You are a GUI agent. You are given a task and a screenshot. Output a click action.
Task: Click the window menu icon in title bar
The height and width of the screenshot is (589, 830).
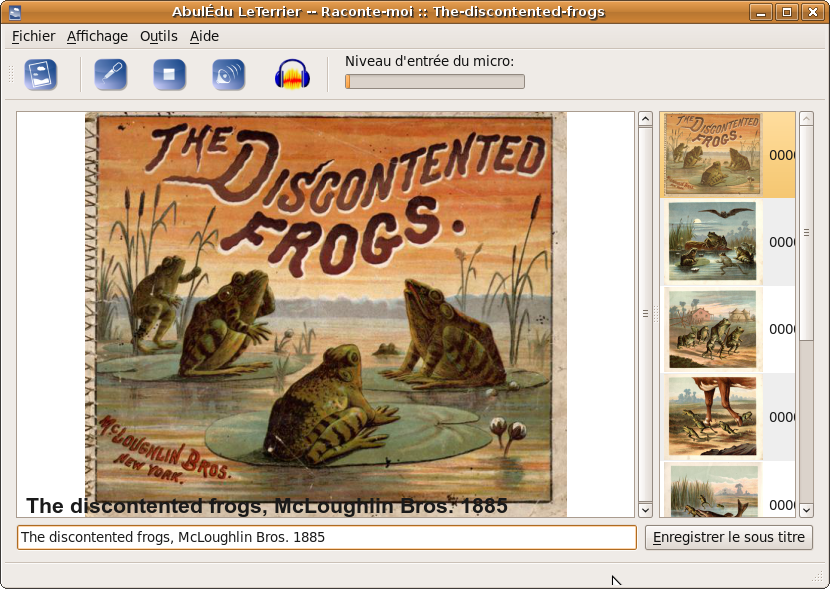coord(15,12)
